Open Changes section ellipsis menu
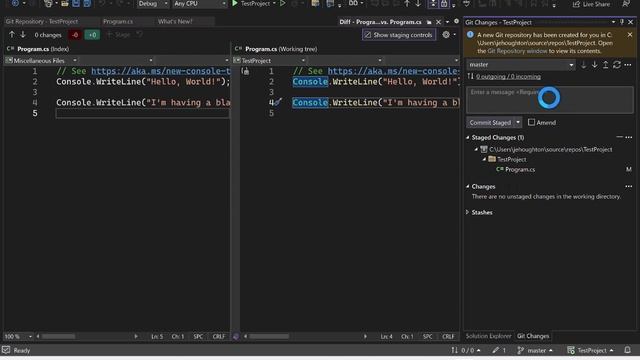The width and height of the screenshot is (640, 360). (x=629, y=187)
